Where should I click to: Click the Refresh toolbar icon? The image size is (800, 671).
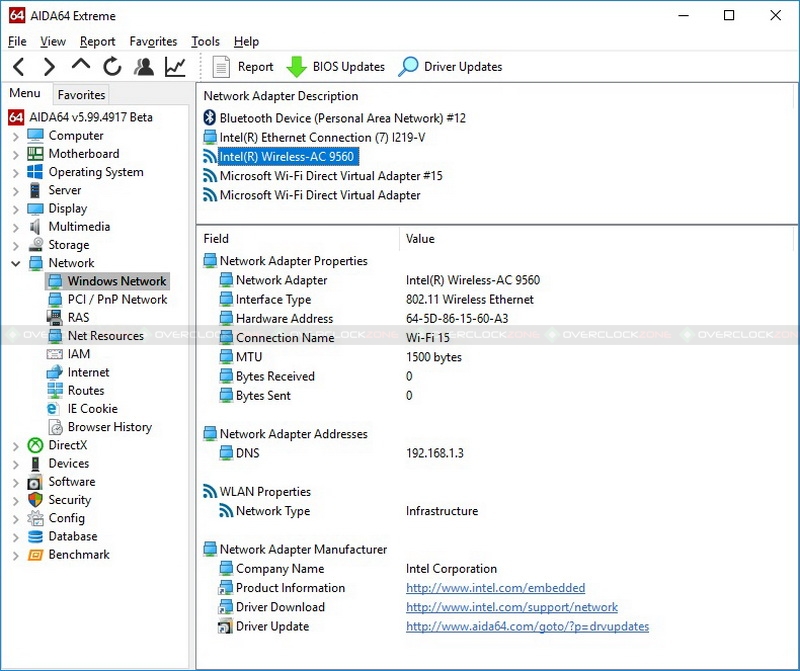112,67
